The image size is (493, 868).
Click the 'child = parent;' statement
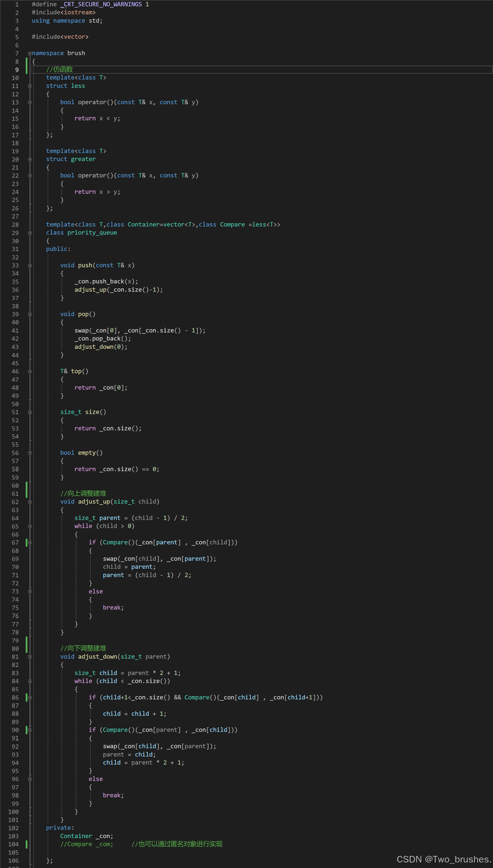coord(129,567)
